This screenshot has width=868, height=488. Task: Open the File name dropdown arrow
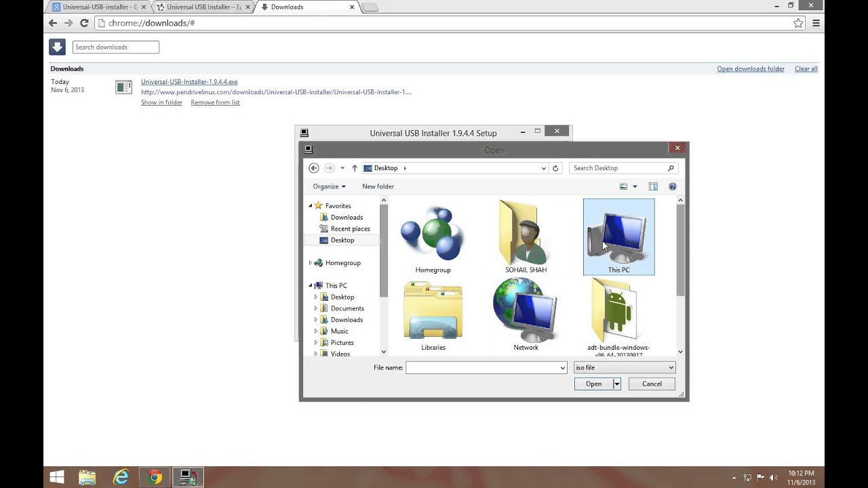[563, 367]
